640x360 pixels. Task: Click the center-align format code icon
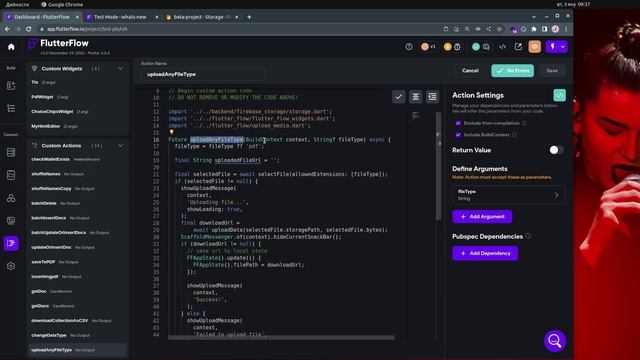[x=416, y=97]
